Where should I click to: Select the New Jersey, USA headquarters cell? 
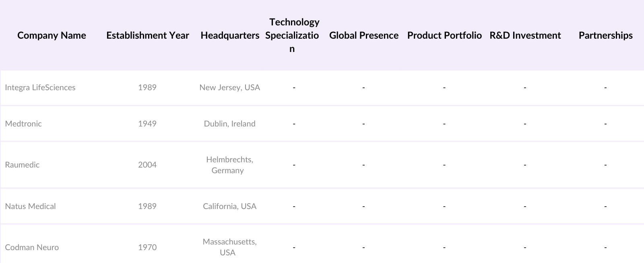229,87
